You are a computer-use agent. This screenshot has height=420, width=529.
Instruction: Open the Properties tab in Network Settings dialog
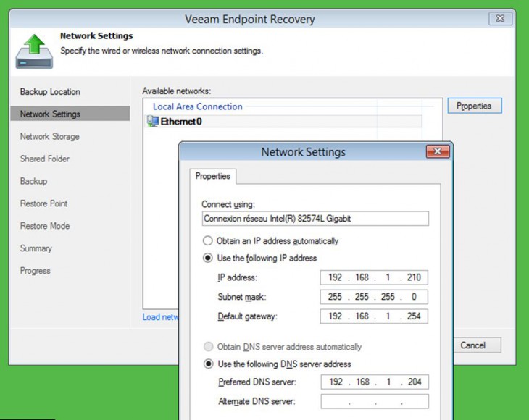point(212,176)
